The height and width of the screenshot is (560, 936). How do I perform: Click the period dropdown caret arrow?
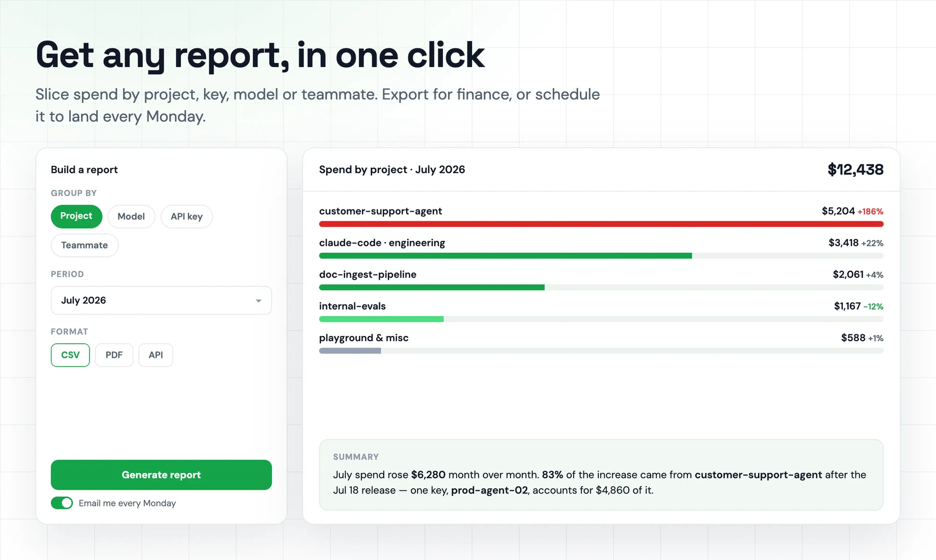click(x=258, y=301)
